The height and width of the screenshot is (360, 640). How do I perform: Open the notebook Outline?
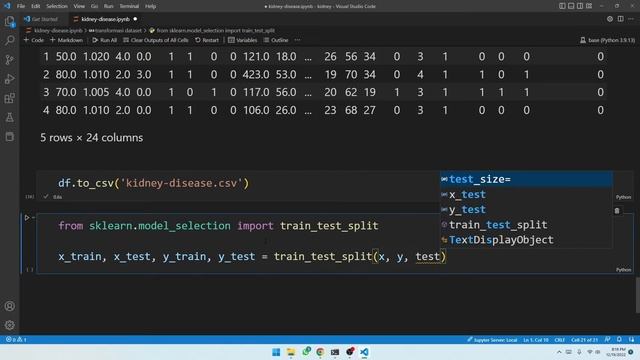[276, 40]
